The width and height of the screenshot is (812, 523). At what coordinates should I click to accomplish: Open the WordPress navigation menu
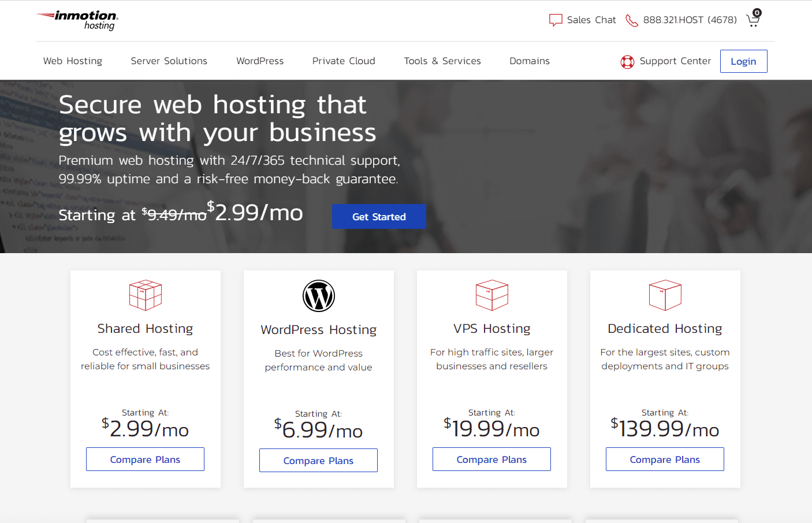[260, 61]
